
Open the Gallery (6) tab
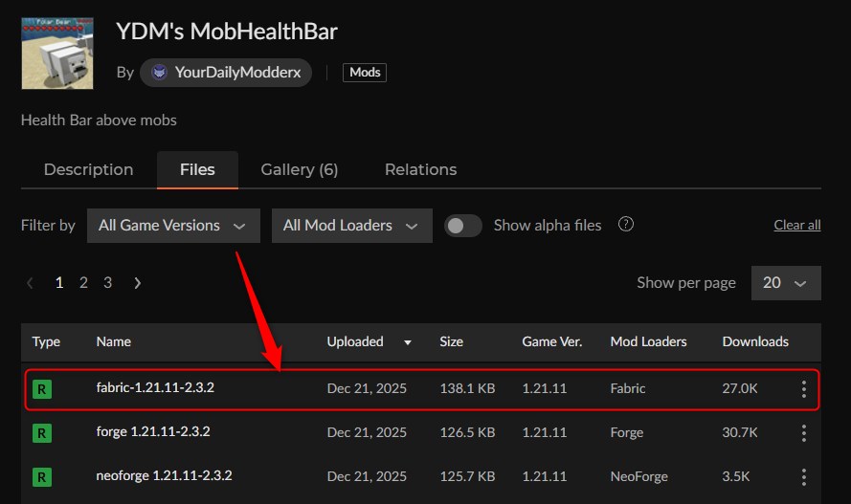point(299,169)
